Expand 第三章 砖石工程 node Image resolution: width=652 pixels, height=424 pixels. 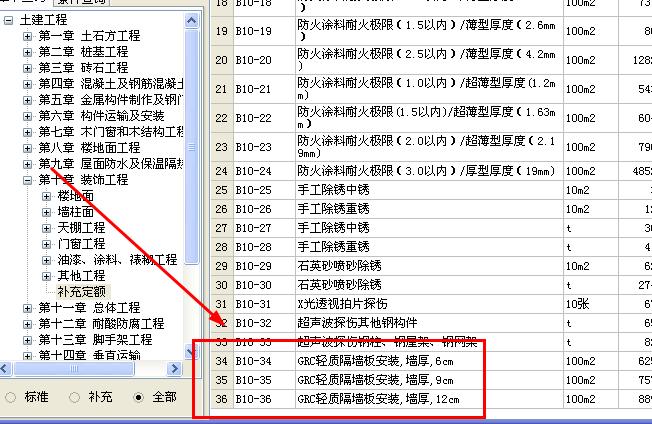click(27, 68)
